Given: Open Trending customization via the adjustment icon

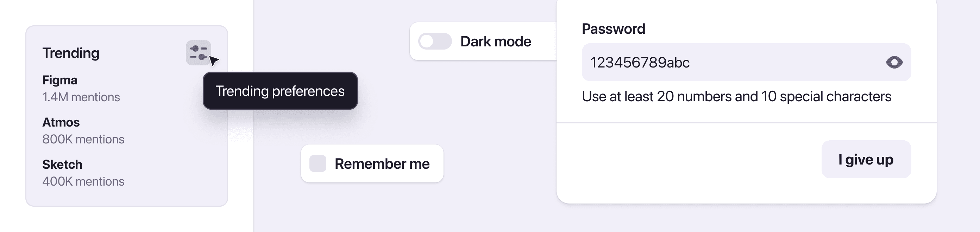Looking at the screenshot, I should coord(199,52).
